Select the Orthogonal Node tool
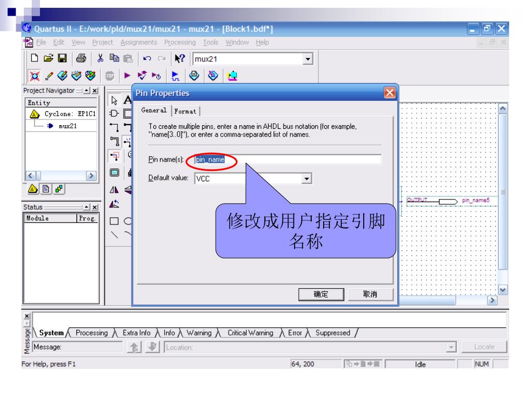The width and height of the screenshot is (532, 399). click(x=114, y=127)
